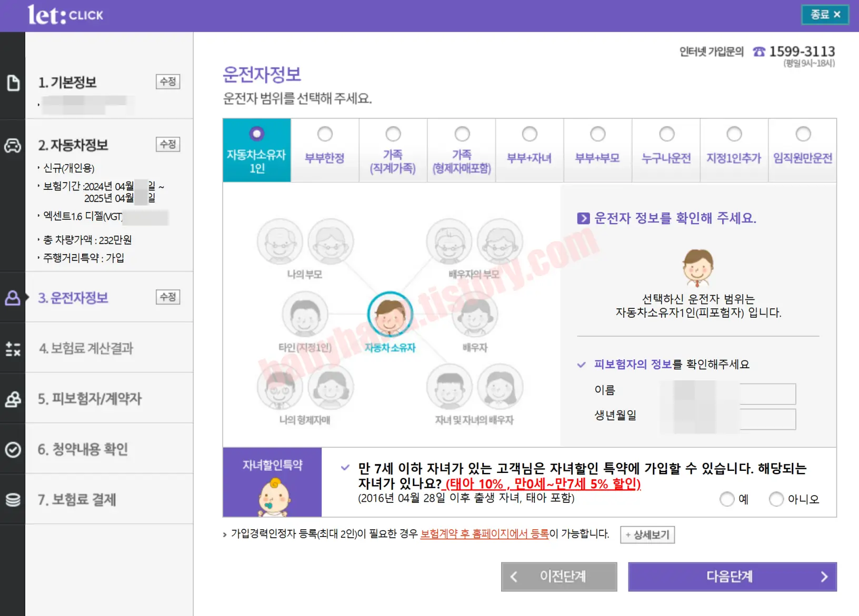The image size is (859, 616).
Task: Click the calculator icon beside 보험료 계산결과
Action: (x=13, y=348)
